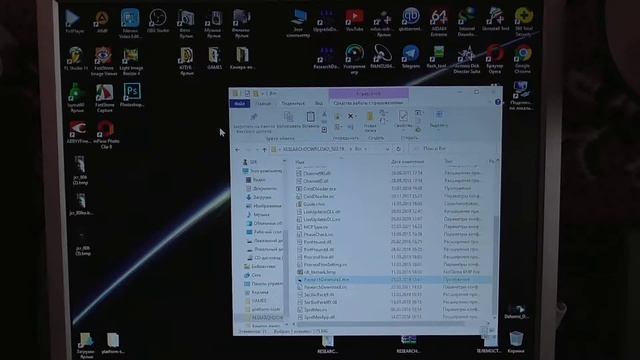
Task: Open Google Chrome desktop shortcut
Action: [523, 59]
